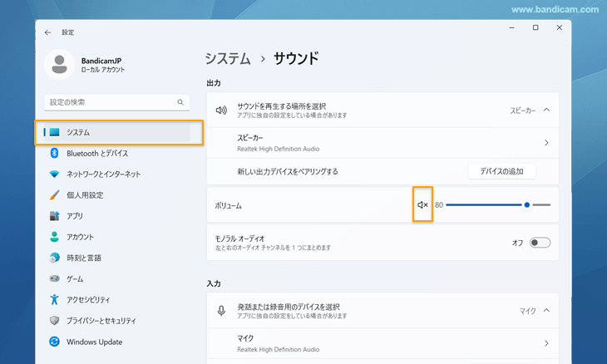
Task: Open プライバシーとセキュリティ settings
Action: pyautogui.click(x=116, y=320)
